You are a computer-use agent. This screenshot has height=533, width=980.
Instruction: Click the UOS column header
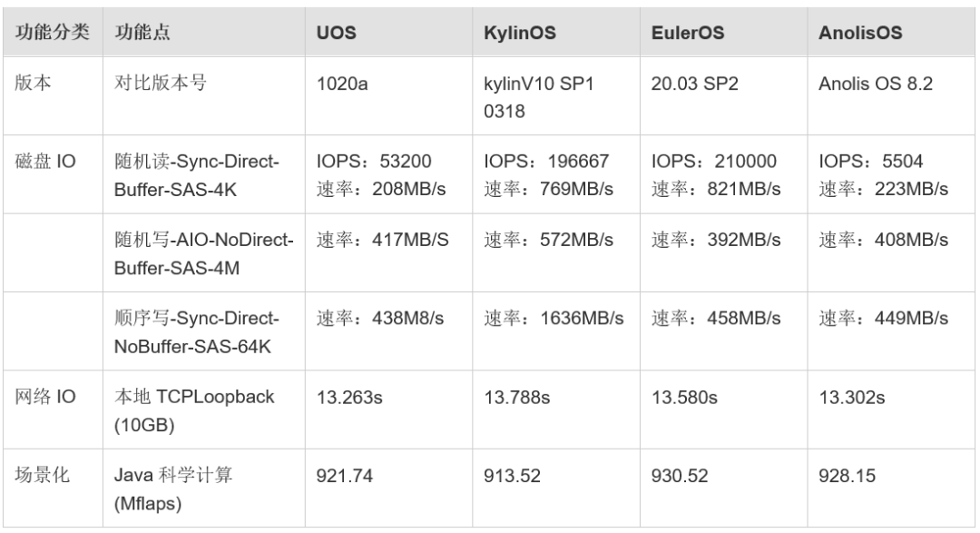pyautogui.click(x=388, y=32)
